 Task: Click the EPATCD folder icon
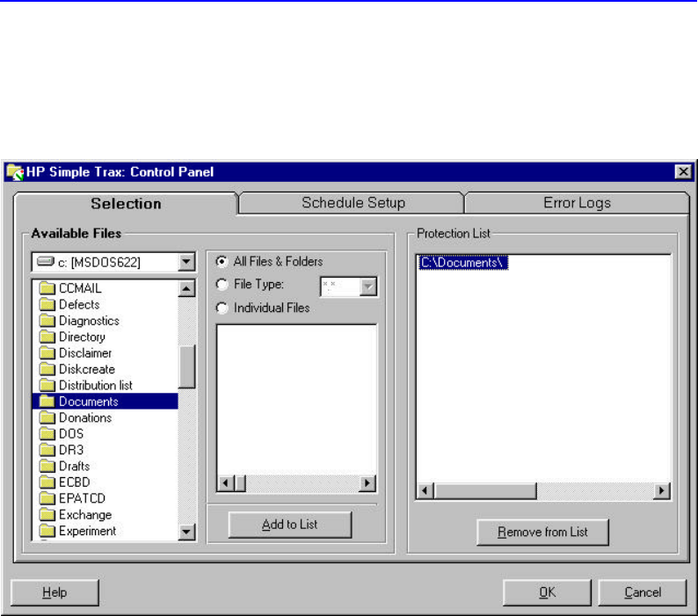[46, 498]
